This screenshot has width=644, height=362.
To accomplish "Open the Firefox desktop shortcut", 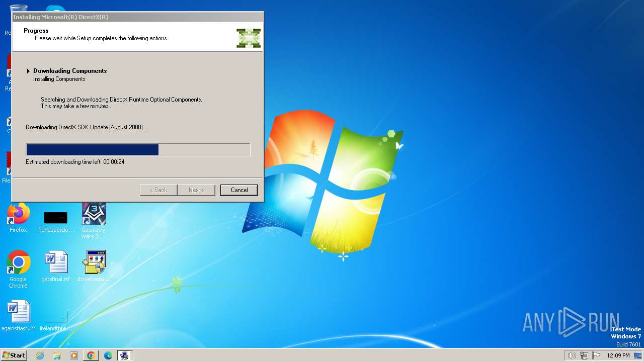I will pos(18,218).
